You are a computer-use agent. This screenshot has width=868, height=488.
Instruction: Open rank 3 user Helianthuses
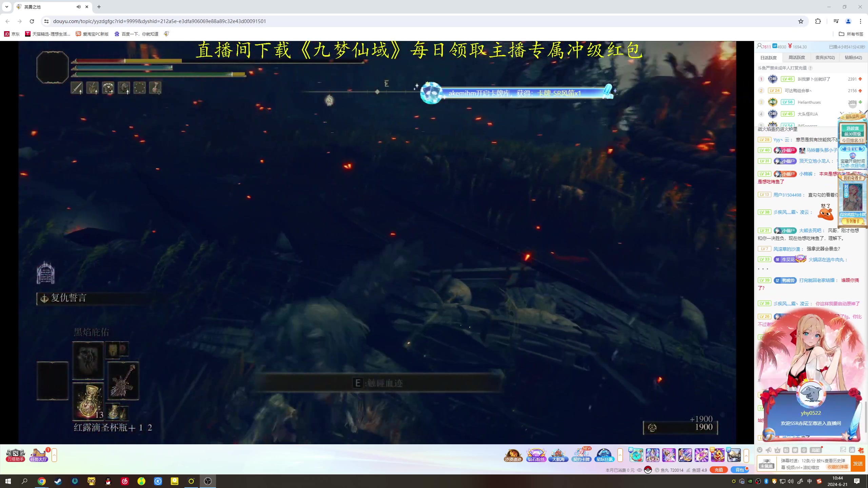(x=809, y=102)
